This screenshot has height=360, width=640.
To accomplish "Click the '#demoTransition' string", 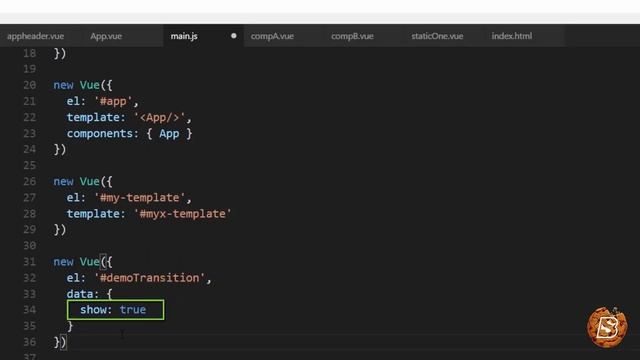I will 150,278.
